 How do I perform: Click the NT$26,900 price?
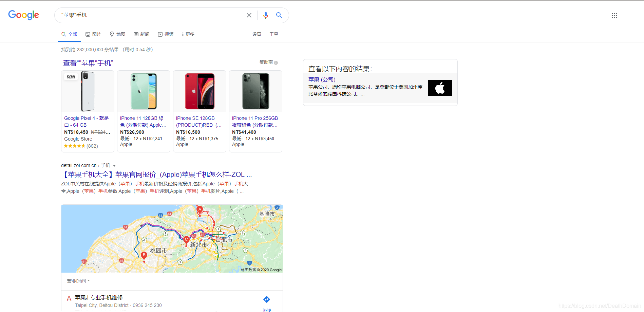[x=132, y=132]
